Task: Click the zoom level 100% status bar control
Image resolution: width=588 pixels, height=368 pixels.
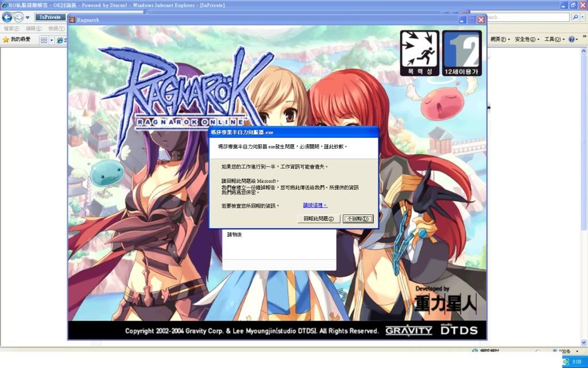Action: pyautogui.click(x=564, y=351)
